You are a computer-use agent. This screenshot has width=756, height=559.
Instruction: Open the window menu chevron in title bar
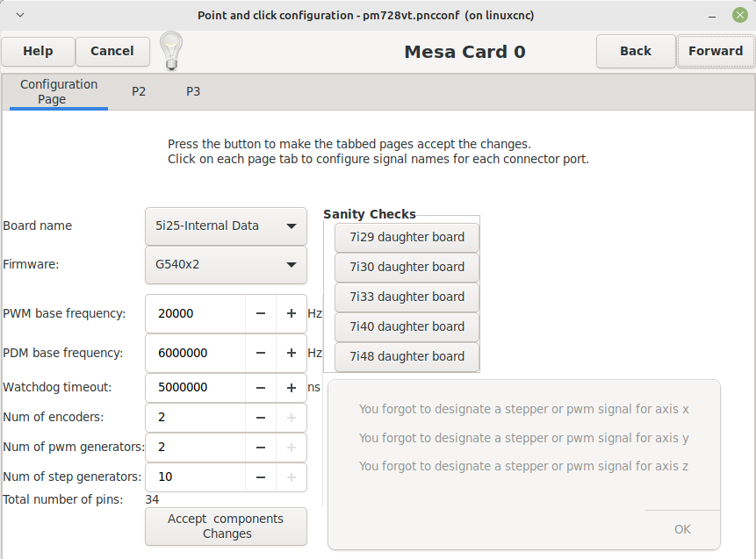click(x=20, y=15)
